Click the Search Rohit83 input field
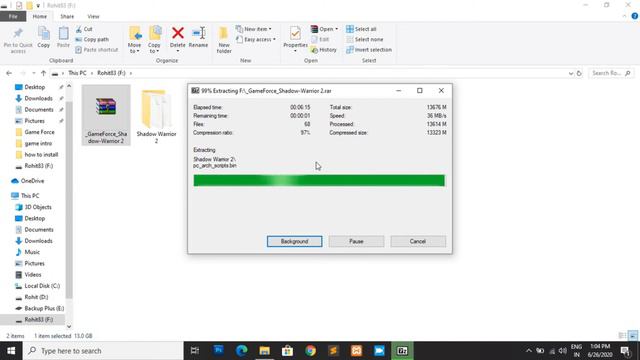This screenshot has width=640, height=360. tap(611, 73)
